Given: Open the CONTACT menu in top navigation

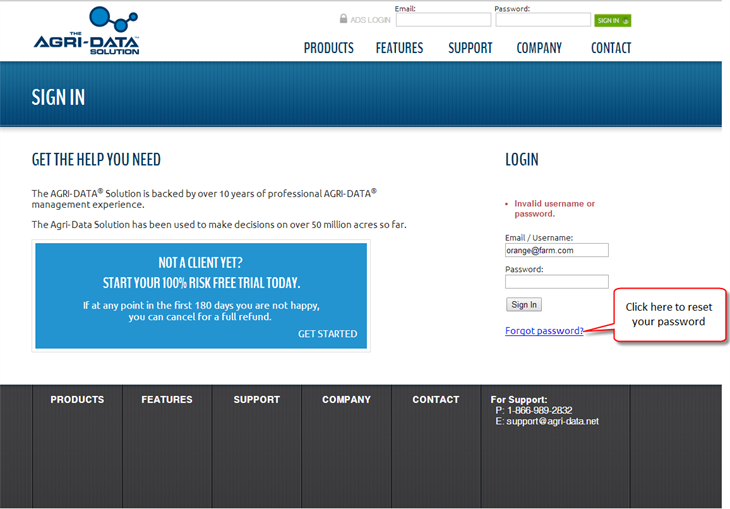Looking at the screenshot, I should point(611,48).
